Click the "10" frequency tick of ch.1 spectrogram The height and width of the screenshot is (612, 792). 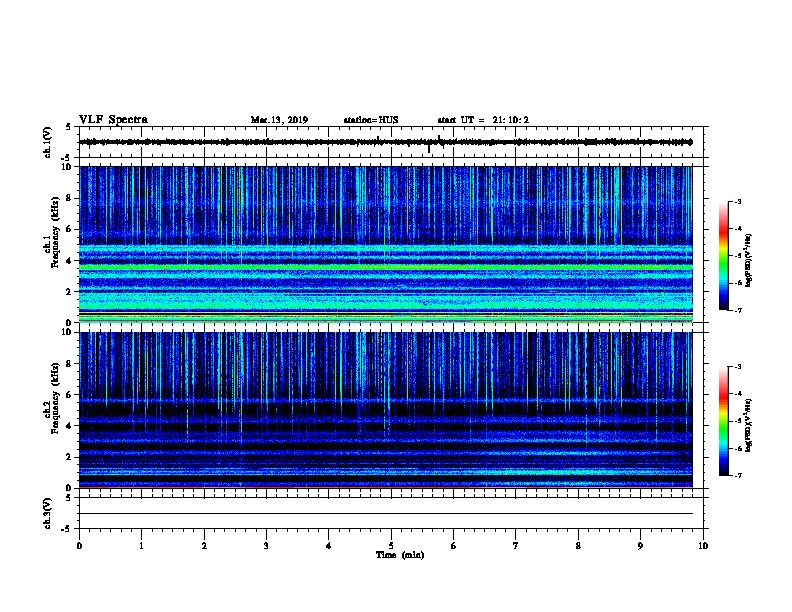click(x=66, y=167)
